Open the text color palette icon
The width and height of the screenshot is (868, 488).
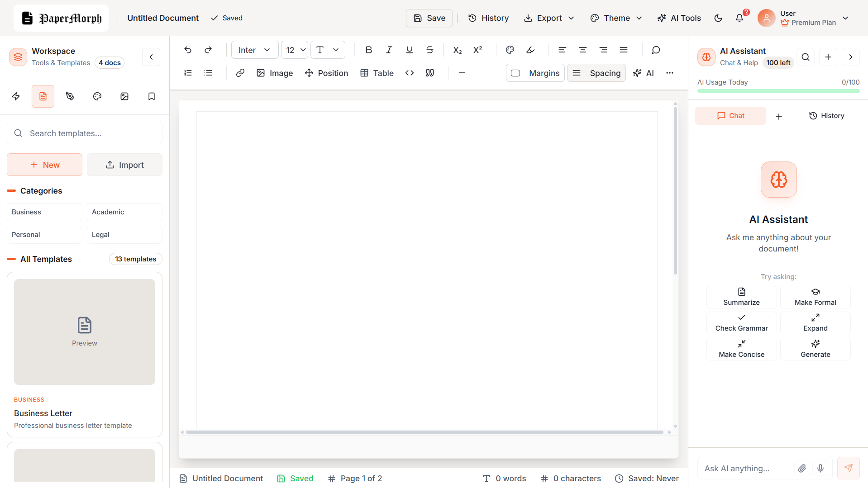click(510, 50)
